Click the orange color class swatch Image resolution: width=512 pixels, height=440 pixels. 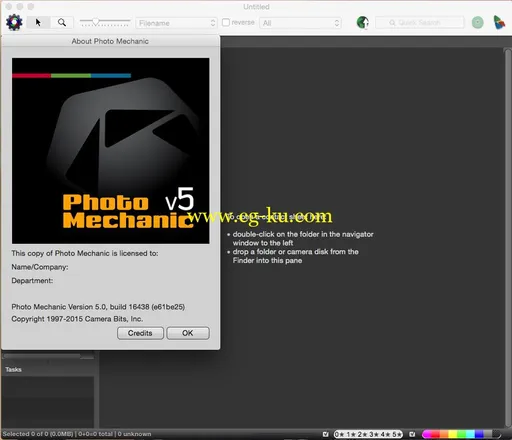444,434
